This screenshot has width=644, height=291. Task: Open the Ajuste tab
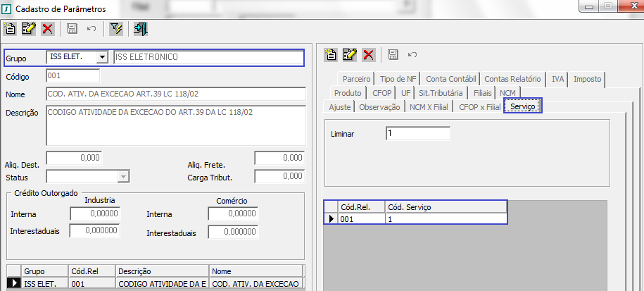click(340, 107)
